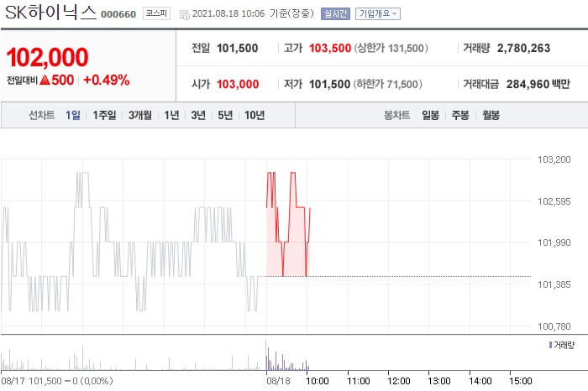Click the 13:00 time axis label
The height and width of the screenshot is (391, 588).
tap(439, 381)
